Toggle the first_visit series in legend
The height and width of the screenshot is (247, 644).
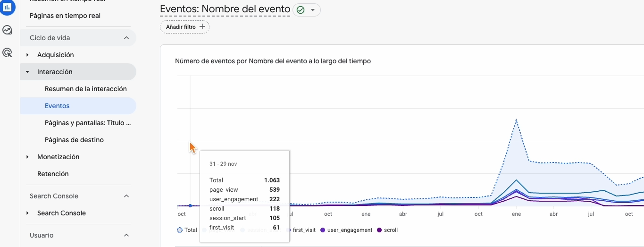click(301, 230)
